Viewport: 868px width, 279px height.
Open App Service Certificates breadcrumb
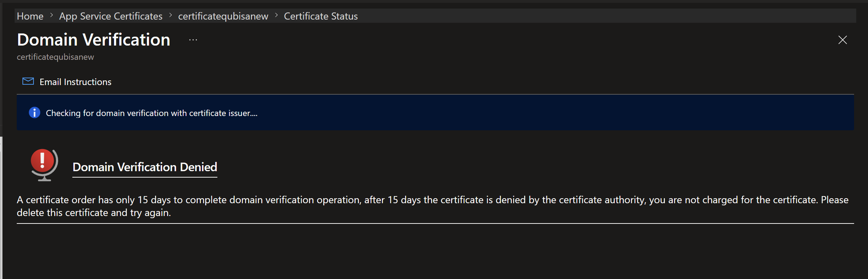coord(111,16)
